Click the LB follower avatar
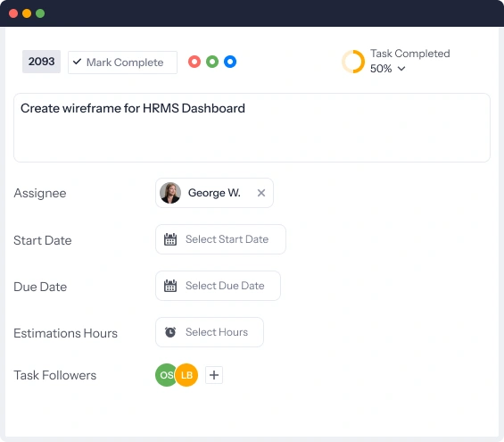The height and width of the screenshot is (442, 504). tap(186, 375)
